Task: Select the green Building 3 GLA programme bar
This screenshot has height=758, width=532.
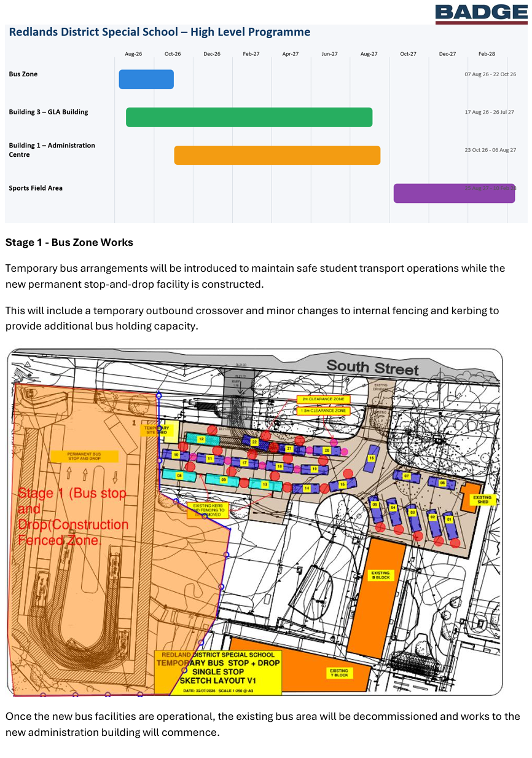Action: click(x=249, y=117)
